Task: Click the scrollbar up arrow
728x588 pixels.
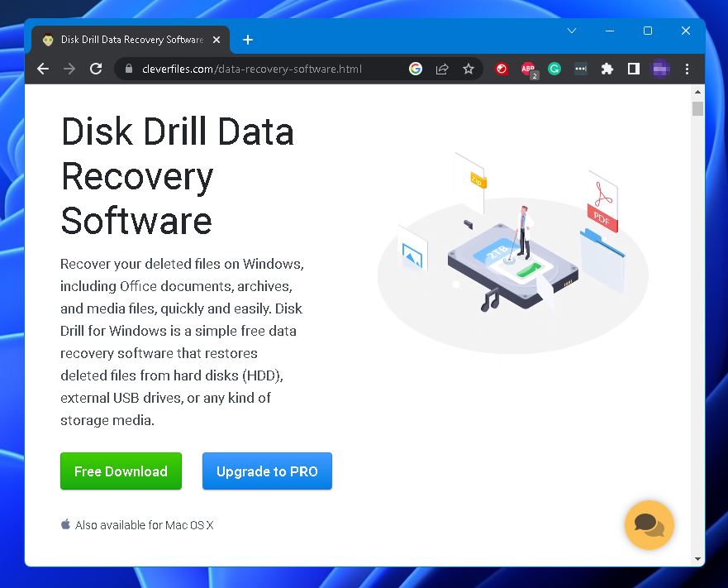Action: tap(697, 92)
